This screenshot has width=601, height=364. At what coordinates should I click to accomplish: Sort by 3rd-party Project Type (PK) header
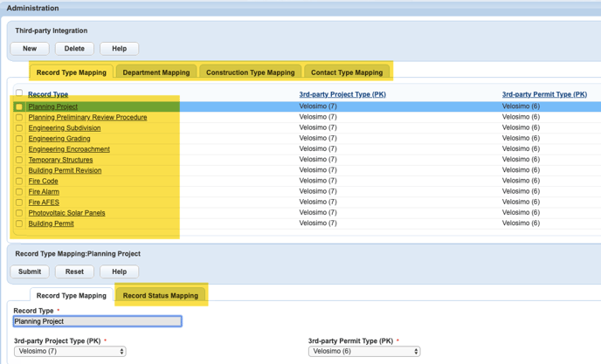coord(342,94)
